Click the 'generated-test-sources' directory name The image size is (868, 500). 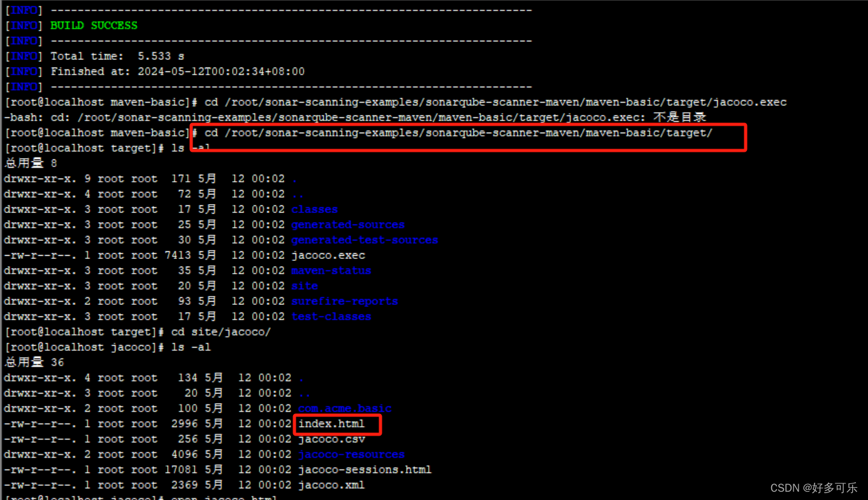click(x=365, y=240)
